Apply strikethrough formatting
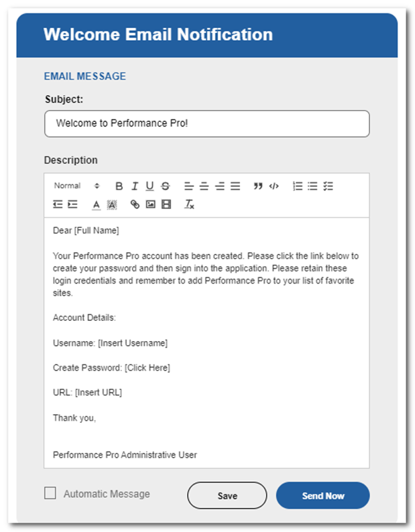Image resolution: width=415 pixels, height=532 pixels. (166, 186)
